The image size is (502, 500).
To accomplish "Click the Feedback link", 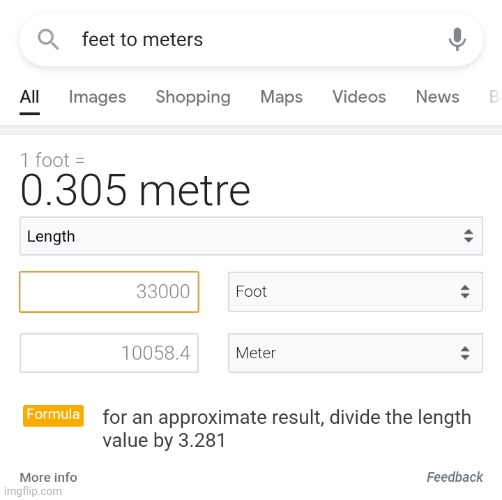I will tap(455, 477).
